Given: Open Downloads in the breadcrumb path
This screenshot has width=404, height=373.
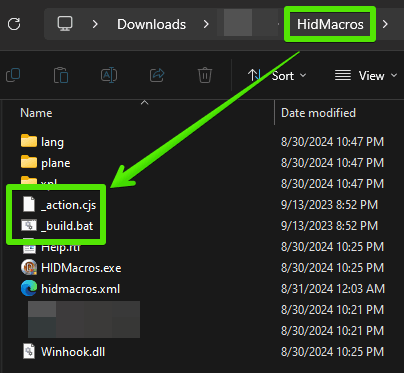Looking at the screenshot, I should [151, 24].
